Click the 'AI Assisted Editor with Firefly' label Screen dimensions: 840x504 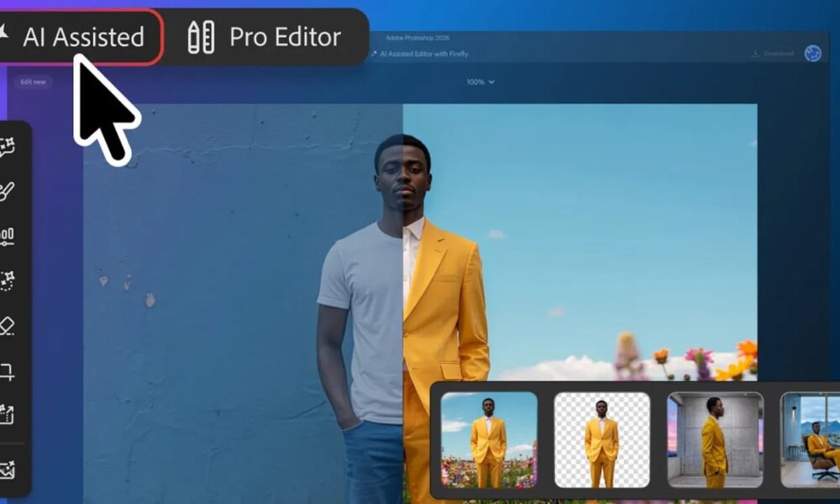pos(423,54)
